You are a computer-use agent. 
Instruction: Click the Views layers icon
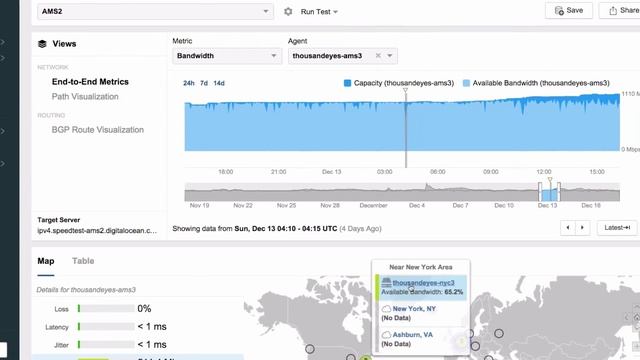[x=42, y=44]
